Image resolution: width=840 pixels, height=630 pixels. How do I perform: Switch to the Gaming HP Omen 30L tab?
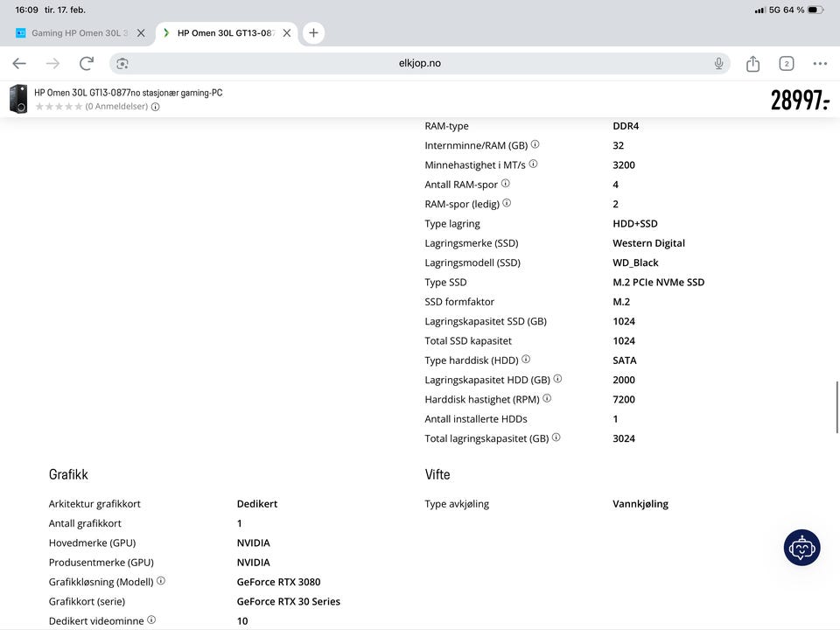coord(80,32)
